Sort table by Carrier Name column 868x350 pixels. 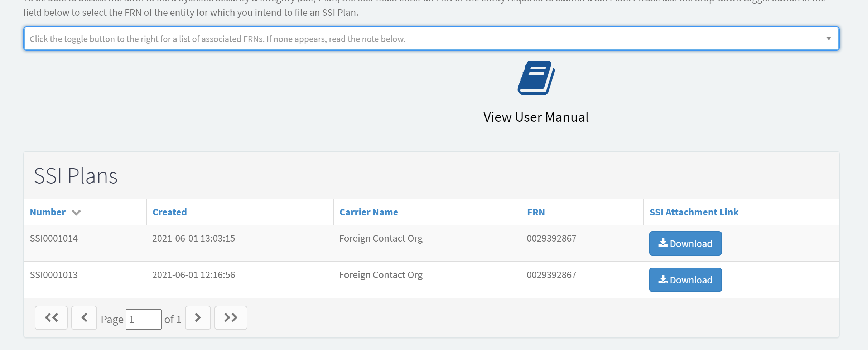[368, 212]
